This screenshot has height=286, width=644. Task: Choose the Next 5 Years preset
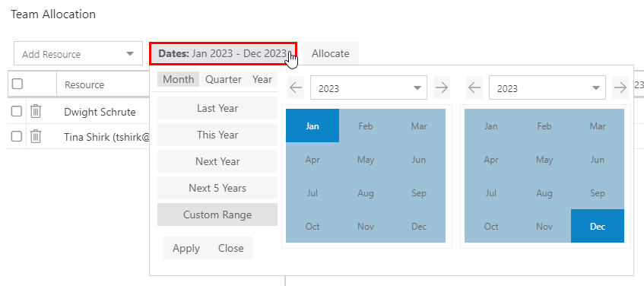tap(217, 188)
